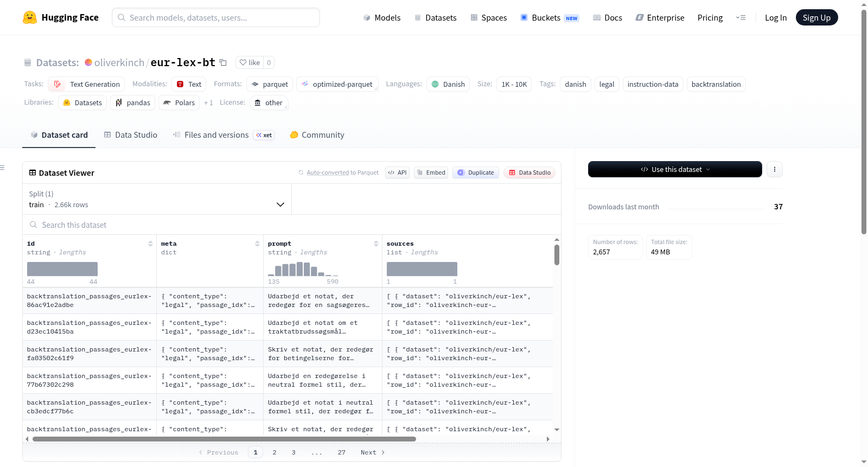Image resolution: width=868 pixels, height=467 pixels.
Task: Click the Embed button
Action: pyautogui.click(x=431, y=172)
